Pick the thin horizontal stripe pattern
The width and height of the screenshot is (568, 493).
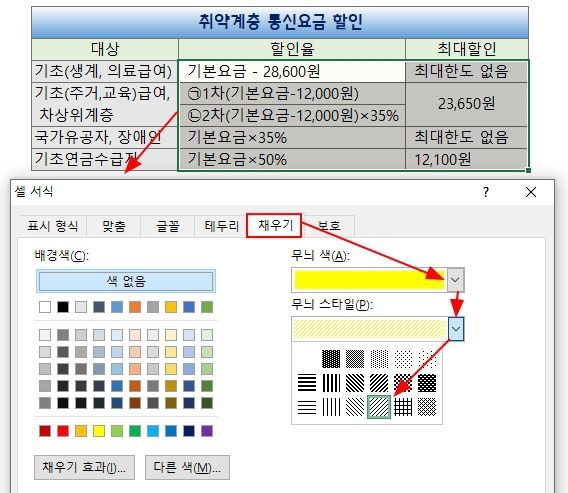[307, 407]
